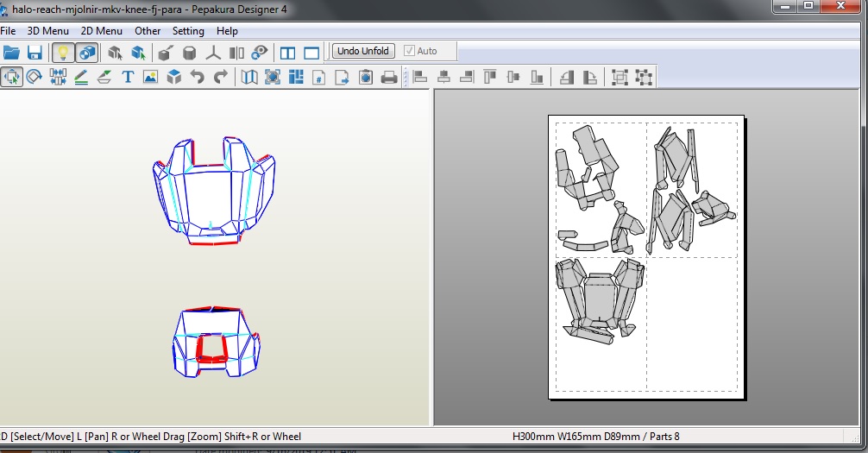Select the Edit flaps pencil tool
Screen dimensions: 868x453
[81, 77]
